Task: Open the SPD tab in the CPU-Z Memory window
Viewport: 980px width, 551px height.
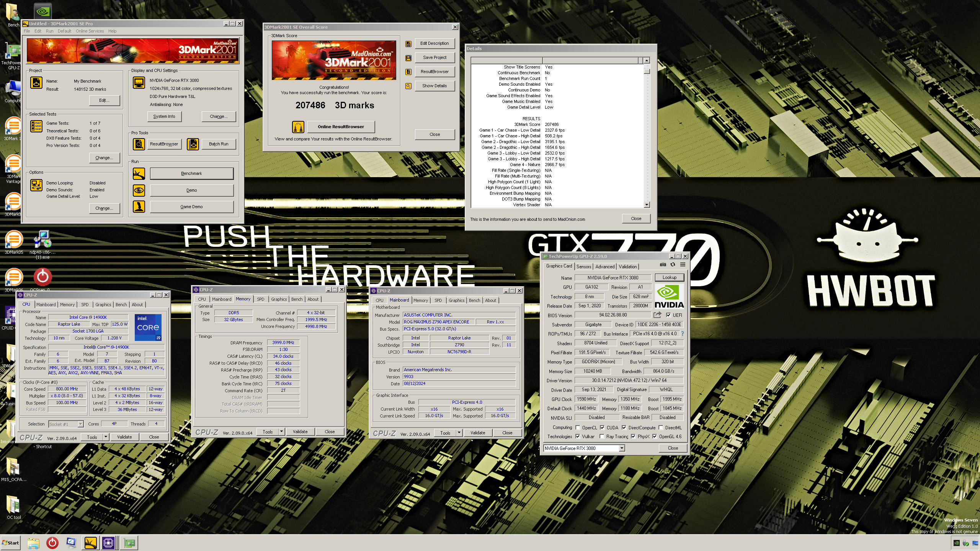Action: click(261, 299)
